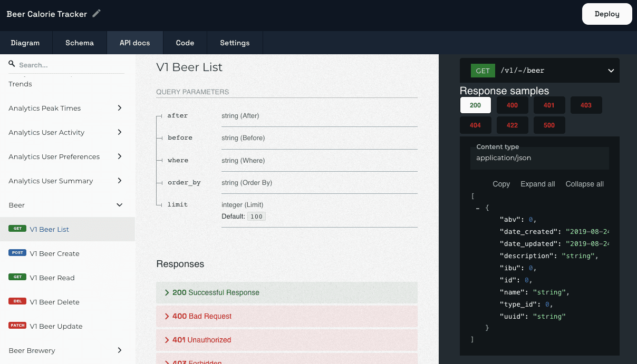
Task: Open the Code tab
Action: coord(185,43)
